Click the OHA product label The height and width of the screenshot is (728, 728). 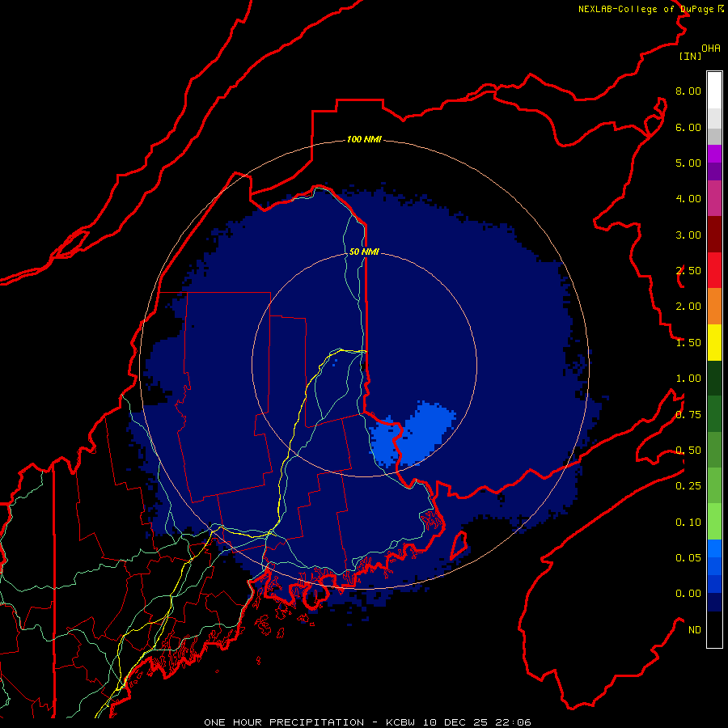point(711,49)
